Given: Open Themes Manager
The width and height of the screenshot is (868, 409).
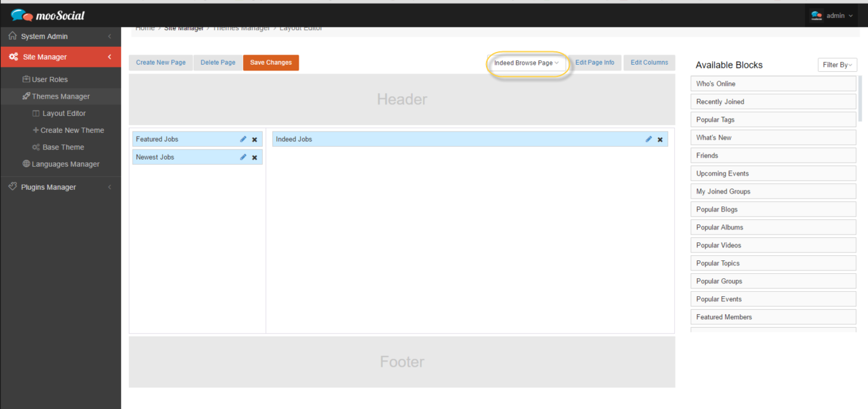Looking at the screenshot, I should point(60,96).
